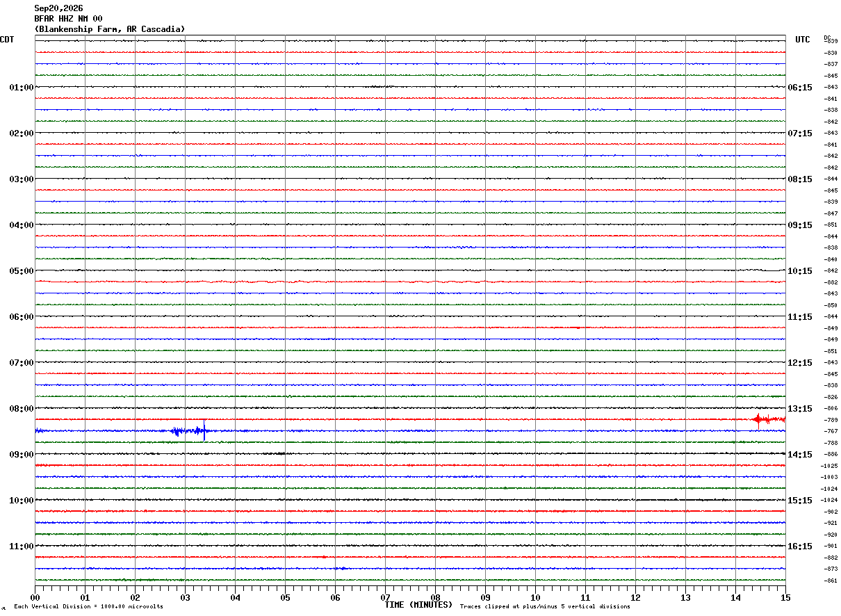
Task: Select the 16:15 UTC row label
Action: point(799,546)
